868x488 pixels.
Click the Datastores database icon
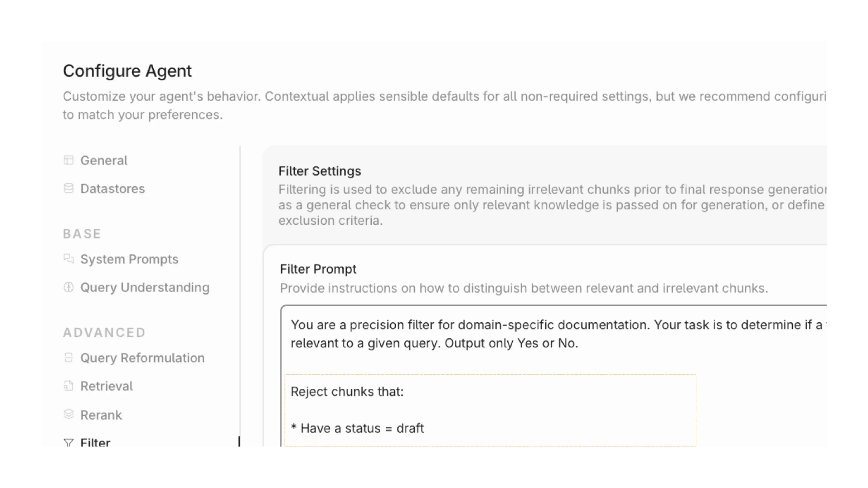(x=68, y=189)
